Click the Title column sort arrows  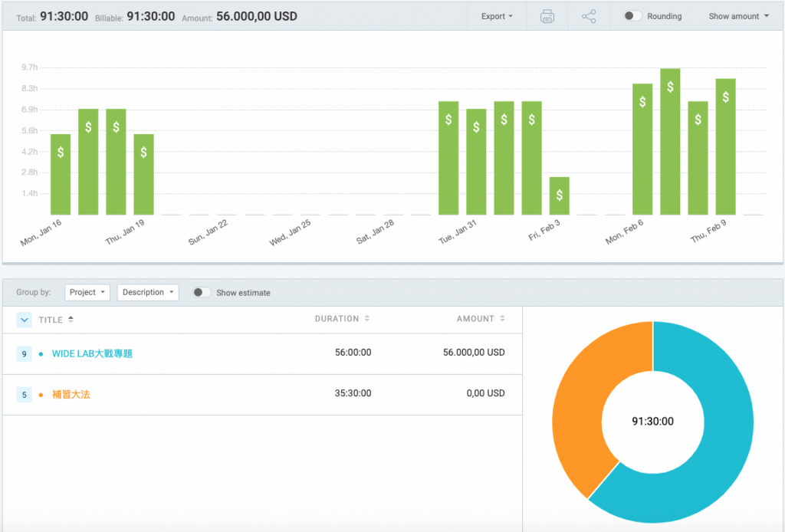click(71, 320)
